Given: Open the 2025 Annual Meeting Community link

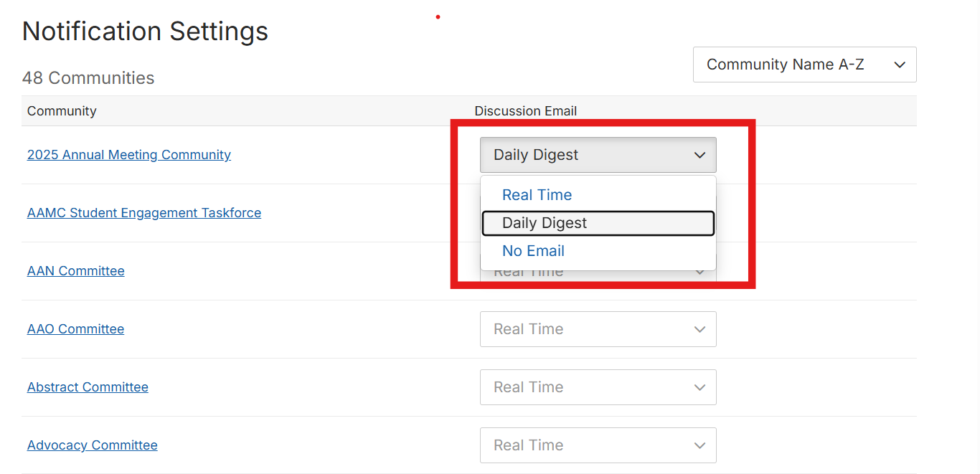Looking at the screenshot, I should 129,155.
